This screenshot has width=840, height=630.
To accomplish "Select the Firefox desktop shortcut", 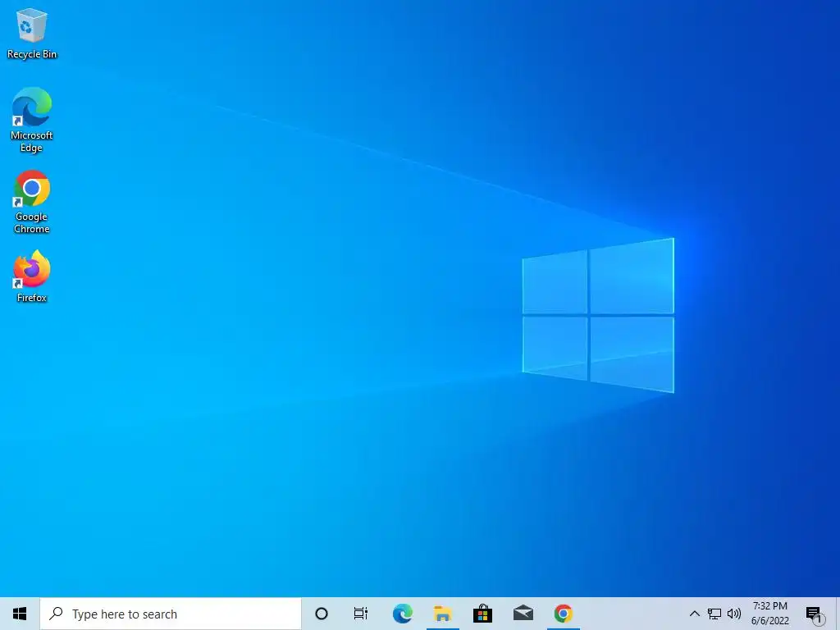I will tap(32, 276).
